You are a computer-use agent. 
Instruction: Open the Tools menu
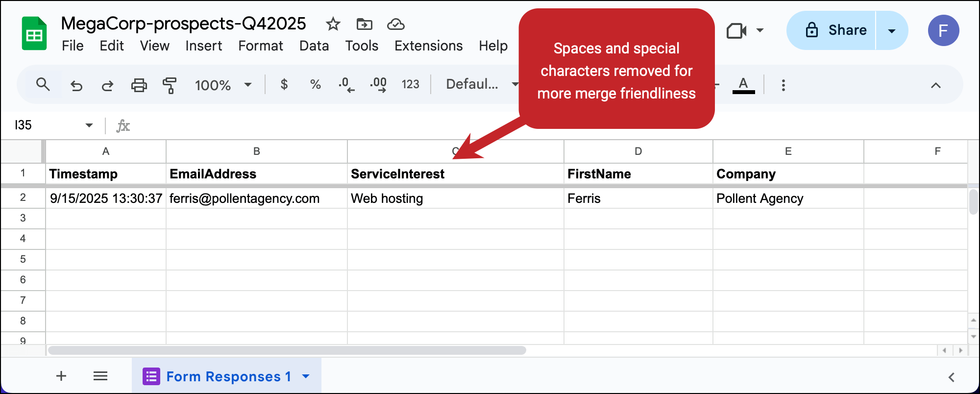(362, 46)
